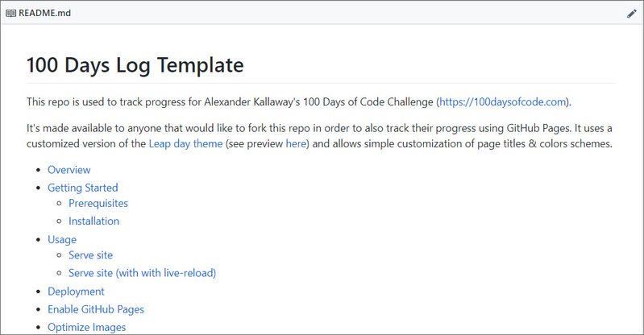Open the https://100daysofcode.com link

pos(503,101)
